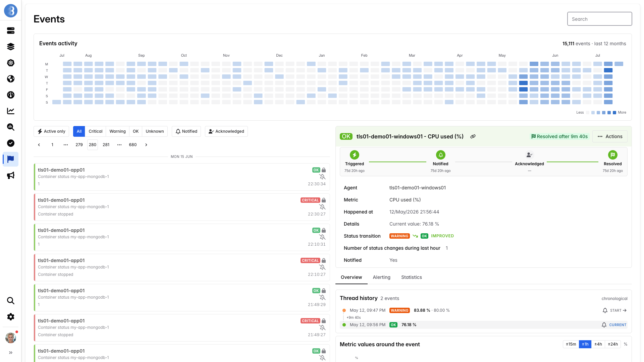Open the Actions dropdown menu
The height and width of the screenshot is (362, 644).
(610, 136)
